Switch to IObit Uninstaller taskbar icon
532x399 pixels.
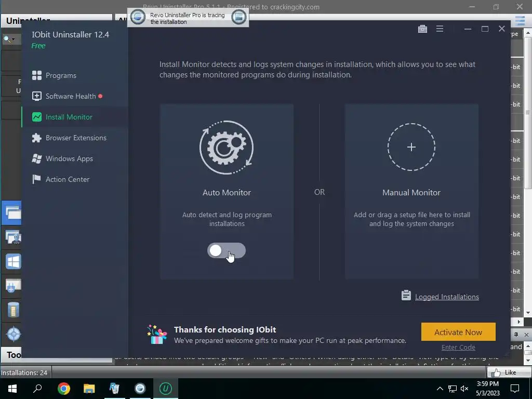pyautogui.click(x=166, y=389)
